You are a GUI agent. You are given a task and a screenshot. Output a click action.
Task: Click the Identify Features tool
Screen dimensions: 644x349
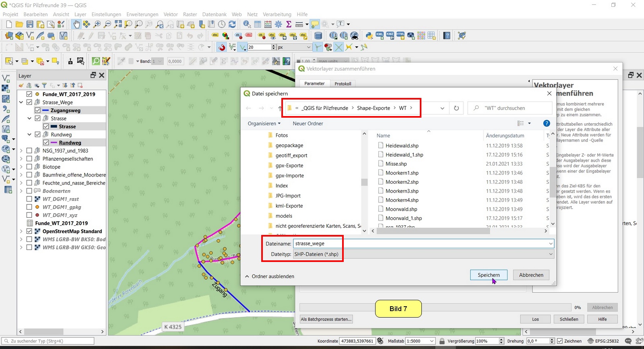click(x=247, y=25)
